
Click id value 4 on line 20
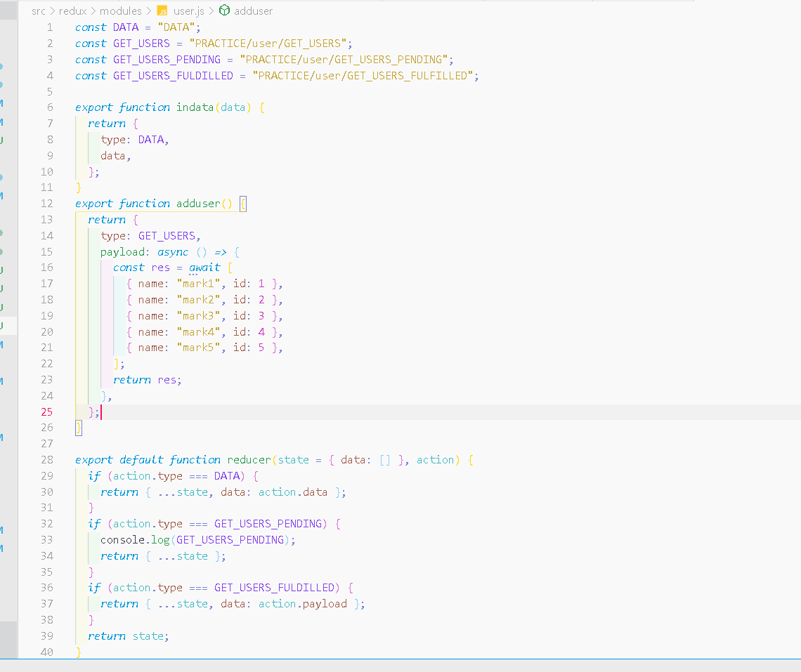coord(261,332)
